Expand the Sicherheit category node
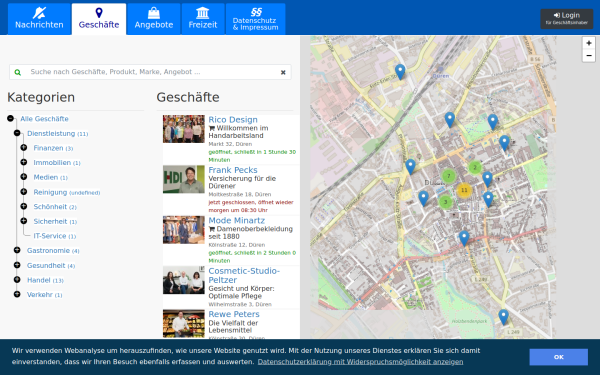This screenshot has width=600, height=375. tap(24, 221)
